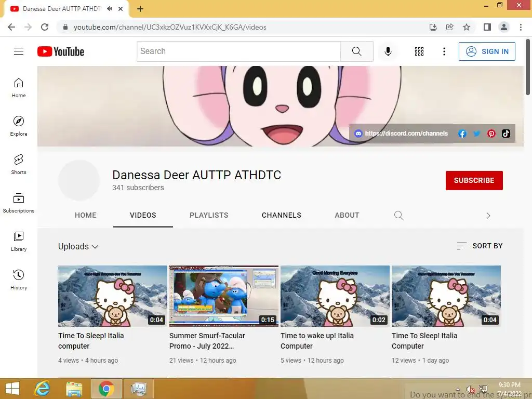
Task: Search within channel using magnifier icon
Action: pyautogui.click(x=398, y=216)
